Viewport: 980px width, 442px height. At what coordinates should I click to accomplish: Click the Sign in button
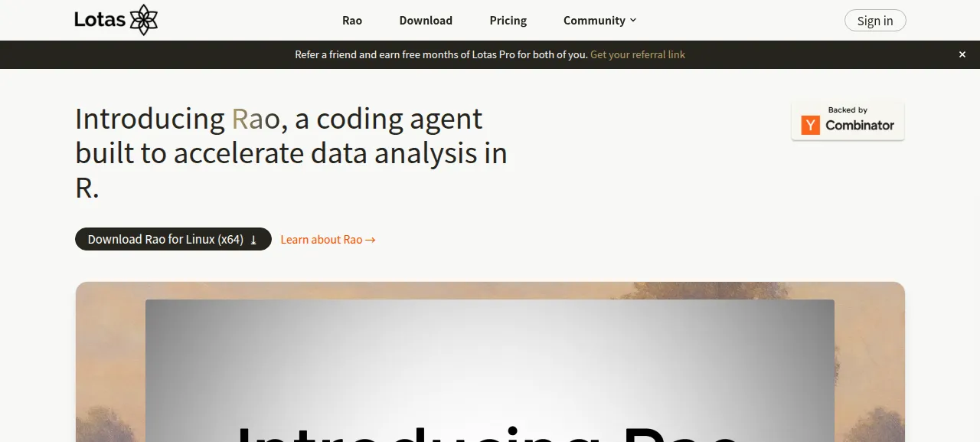[875, 21]
